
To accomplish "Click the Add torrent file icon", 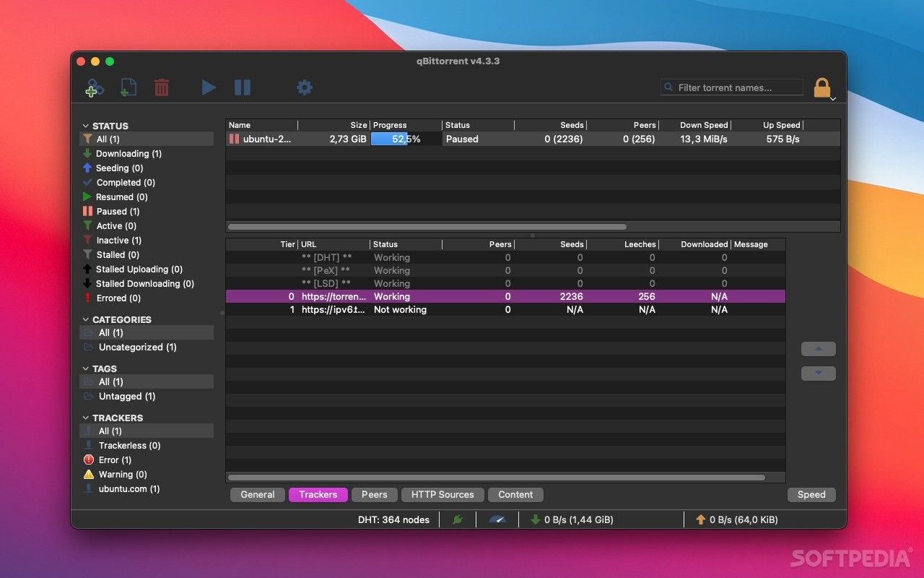I will (128, 87).
